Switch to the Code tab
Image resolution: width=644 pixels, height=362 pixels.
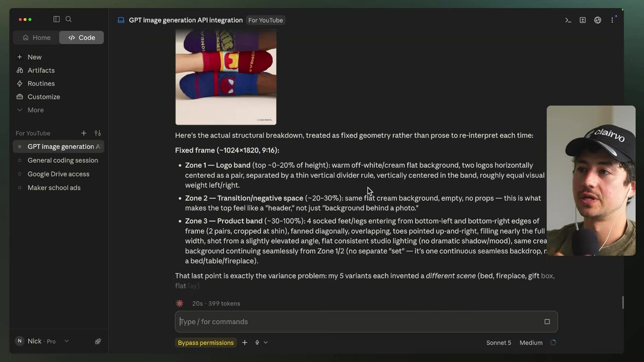pyautogui.click(x=82, y=38)
